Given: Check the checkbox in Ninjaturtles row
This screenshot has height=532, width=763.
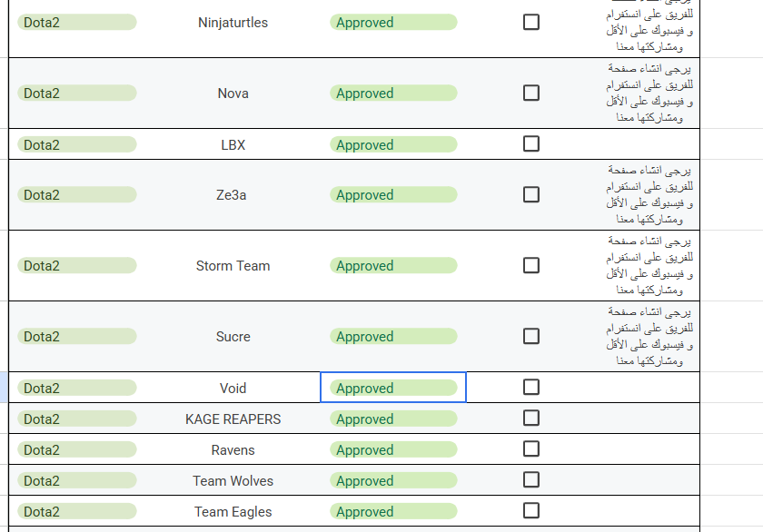Looking at the screenshot, I should [x=531, y=22].
